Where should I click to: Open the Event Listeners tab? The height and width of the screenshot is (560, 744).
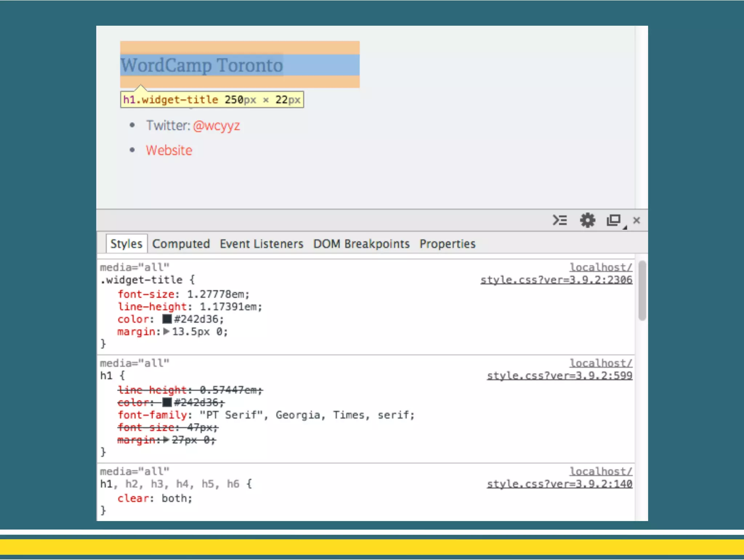(x=262, y=244)
